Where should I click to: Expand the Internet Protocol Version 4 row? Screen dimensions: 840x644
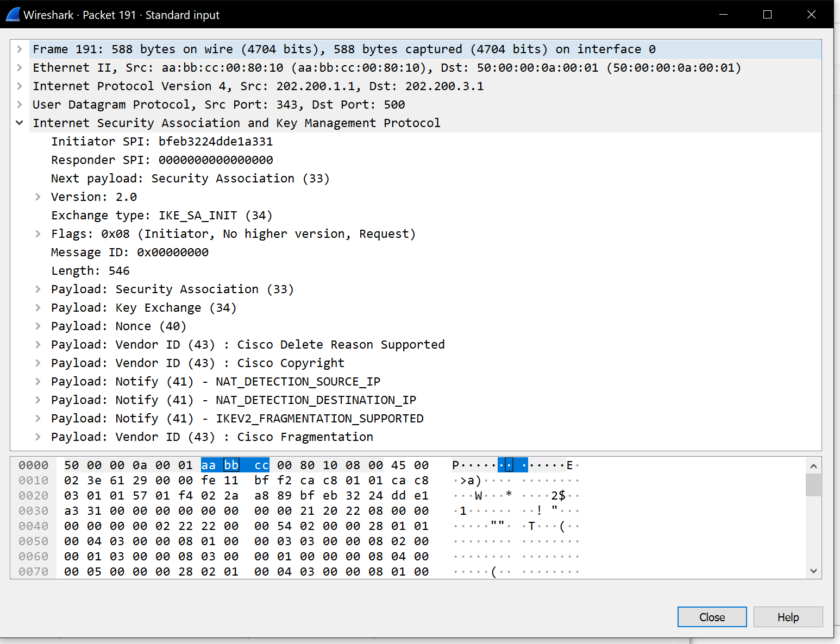(20, 86)
